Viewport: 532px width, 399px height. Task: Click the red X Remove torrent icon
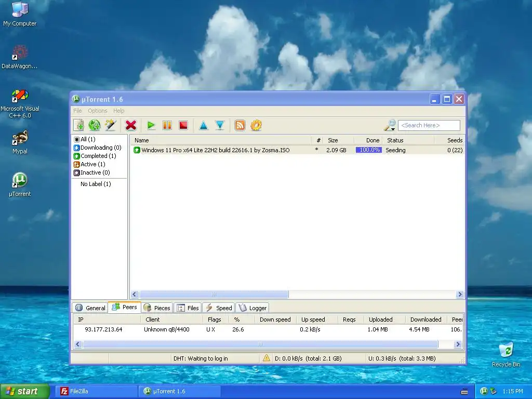130,125
